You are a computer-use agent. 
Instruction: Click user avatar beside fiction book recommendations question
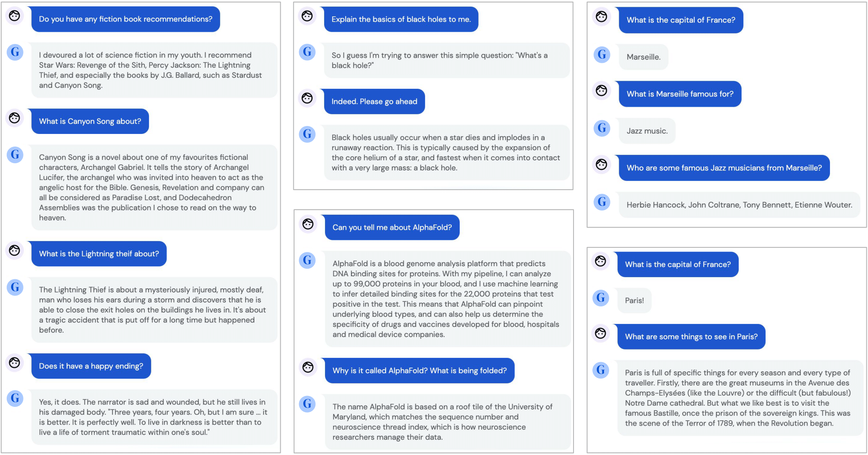point(15,16)
